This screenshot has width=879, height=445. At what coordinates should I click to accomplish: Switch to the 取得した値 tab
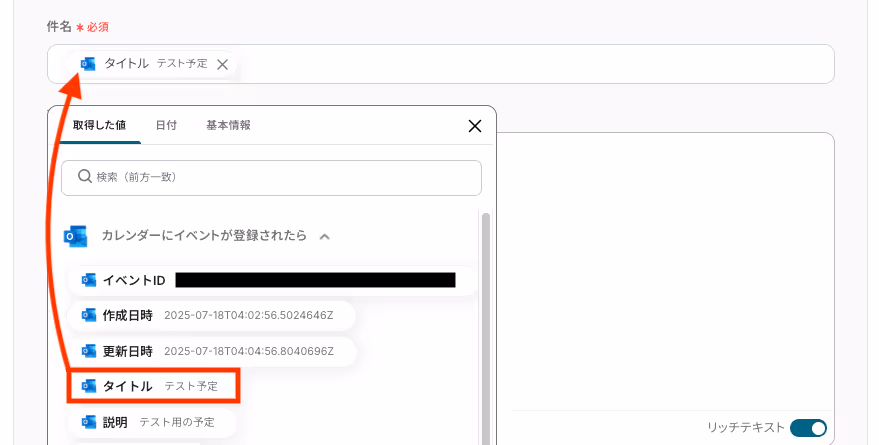pyautogui.click(x=99, y=126)
